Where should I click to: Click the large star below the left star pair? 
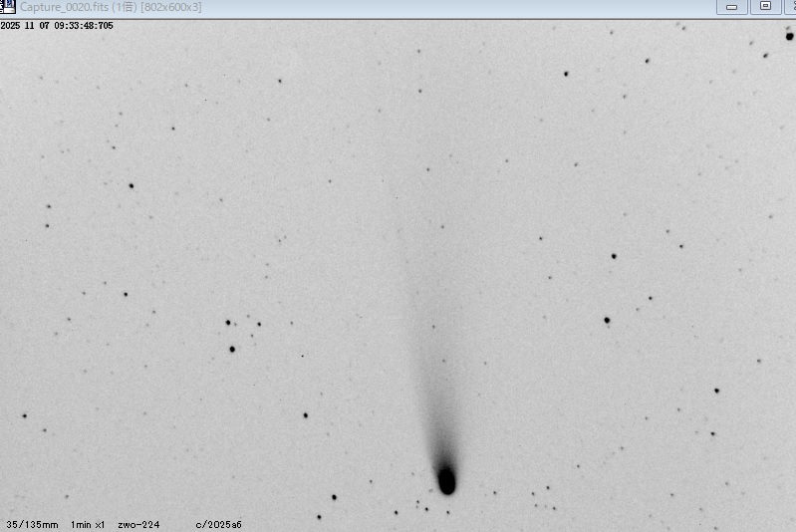[232, 349]
